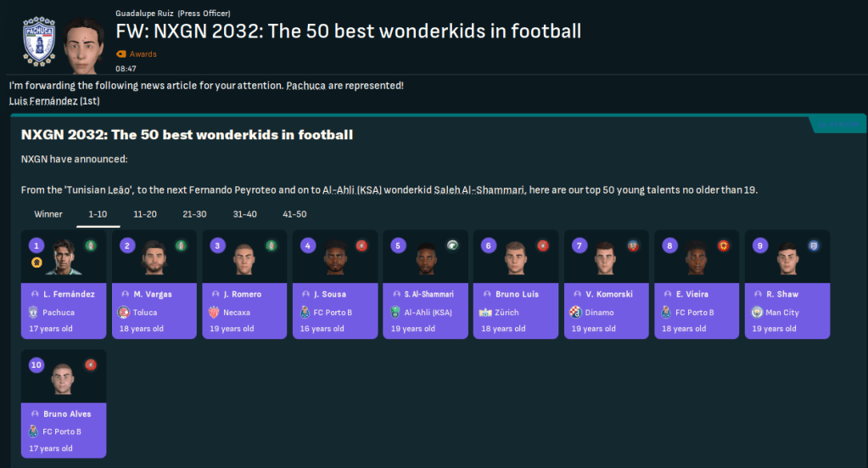Viewport: 868px width, 468px height.
Task: Show the 41-50 ranking tab
Action: coord(294,214)
